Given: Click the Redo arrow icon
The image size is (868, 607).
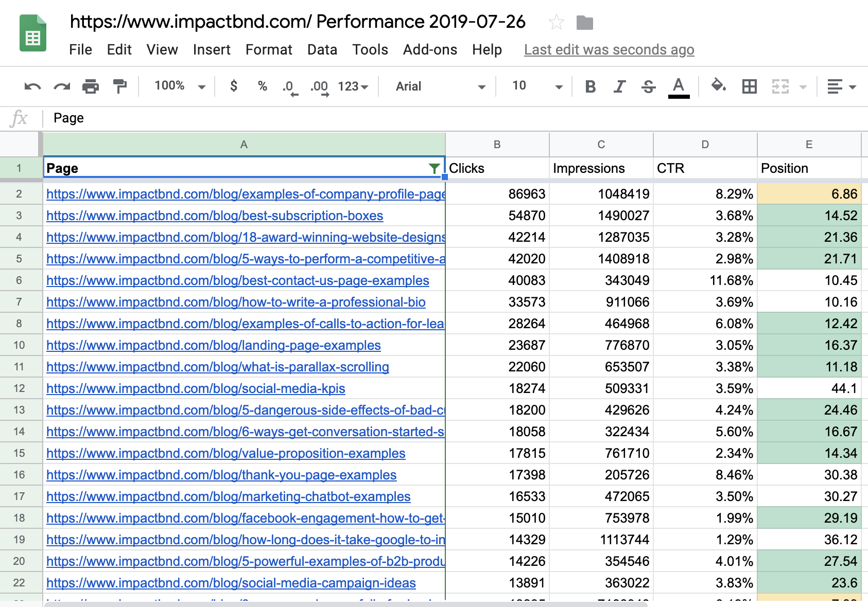Looking at the screenshot, I should pos(62,86).
